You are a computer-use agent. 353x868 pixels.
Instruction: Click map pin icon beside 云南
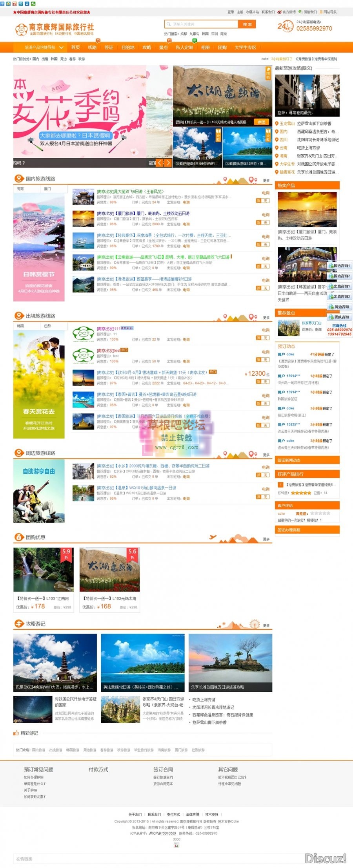click(x=277, y=148)
